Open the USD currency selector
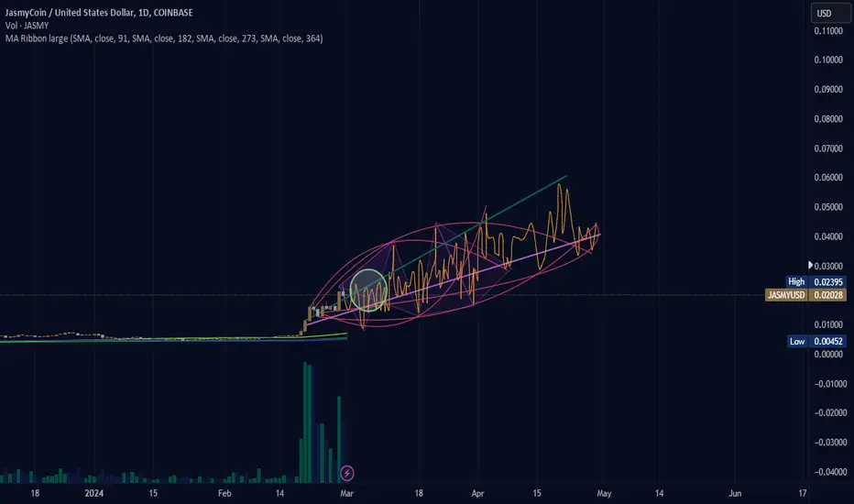Viewport: 854px width, 504px height. click(830, 13)
